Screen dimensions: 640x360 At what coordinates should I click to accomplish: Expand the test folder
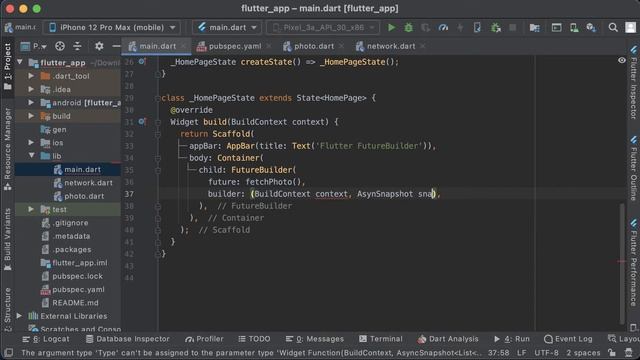coord(31,209)
